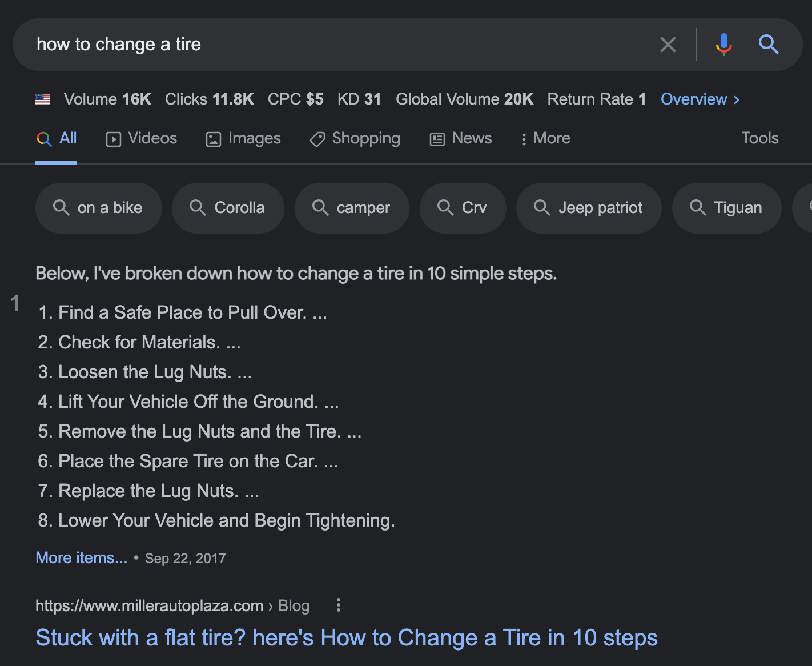The height and width of the screenshot is (666, 812).
Task: Open the search Tools options
Action: click(759, 138)
